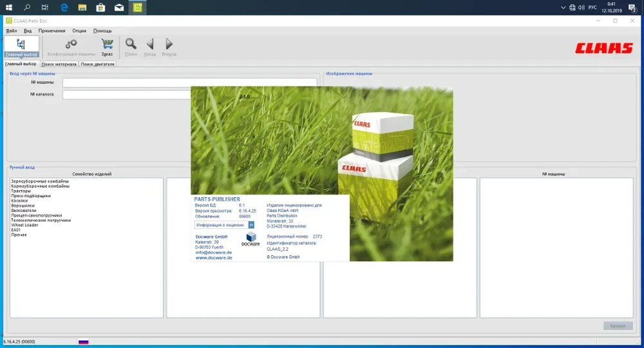The image size is (644, 348).
Task: Open info@docware.de email link
Action: (x=214, y=253)
